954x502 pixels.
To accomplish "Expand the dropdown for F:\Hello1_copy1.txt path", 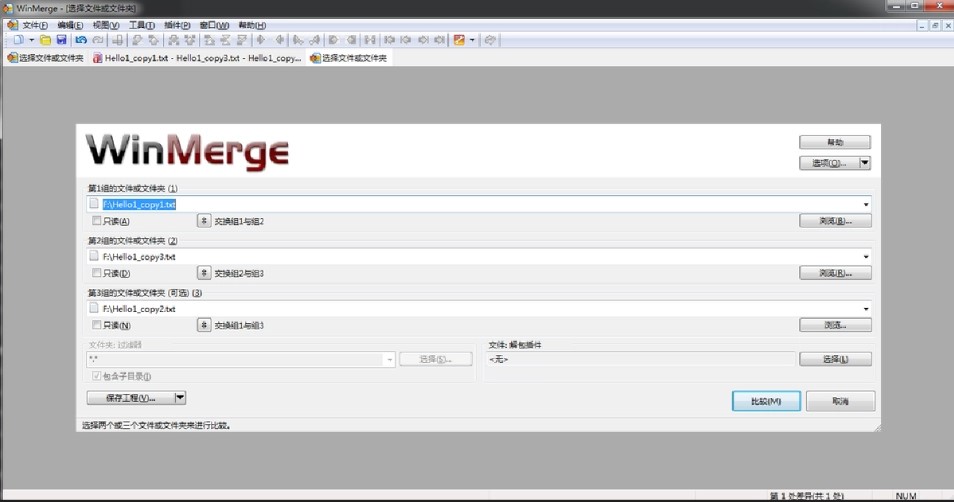I will (866, 204).
